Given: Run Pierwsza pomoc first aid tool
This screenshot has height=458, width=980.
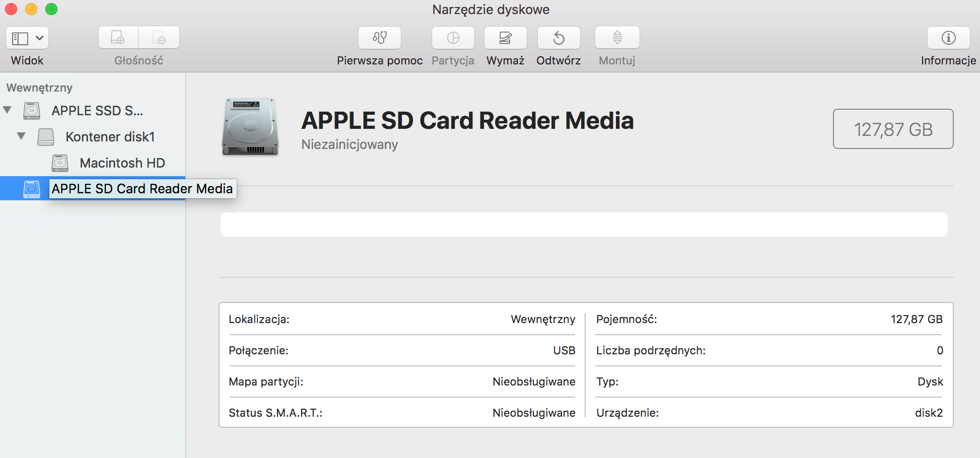Looking at the screenshot, I should point(380,38).
